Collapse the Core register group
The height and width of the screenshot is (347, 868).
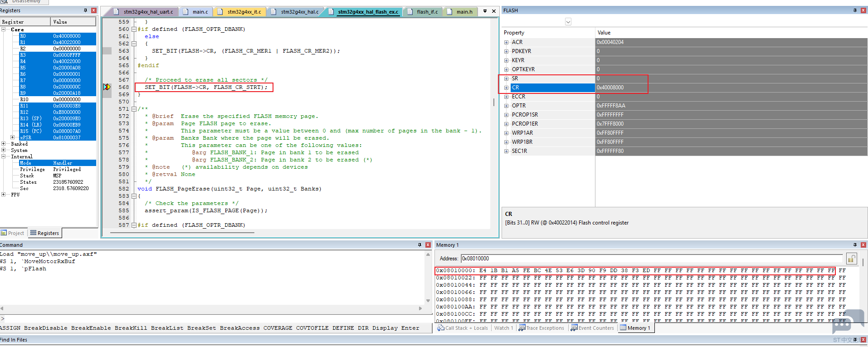click(4, 29)
